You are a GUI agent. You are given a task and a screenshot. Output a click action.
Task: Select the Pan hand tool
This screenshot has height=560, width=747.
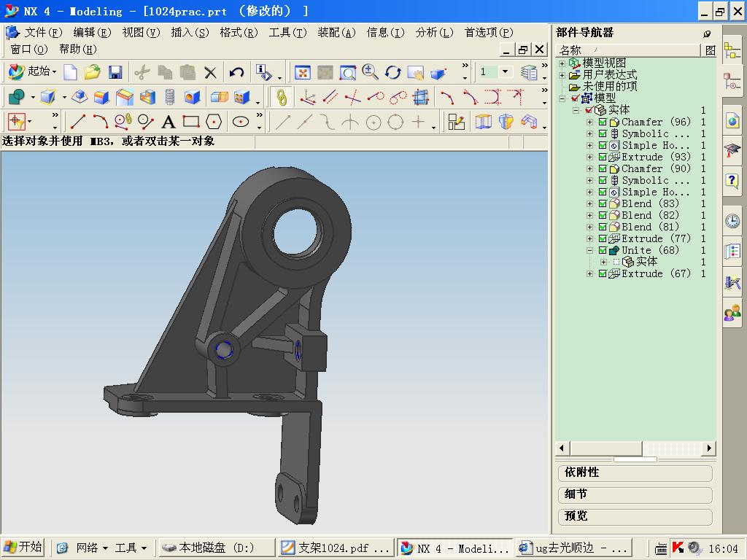pos(415,72)
